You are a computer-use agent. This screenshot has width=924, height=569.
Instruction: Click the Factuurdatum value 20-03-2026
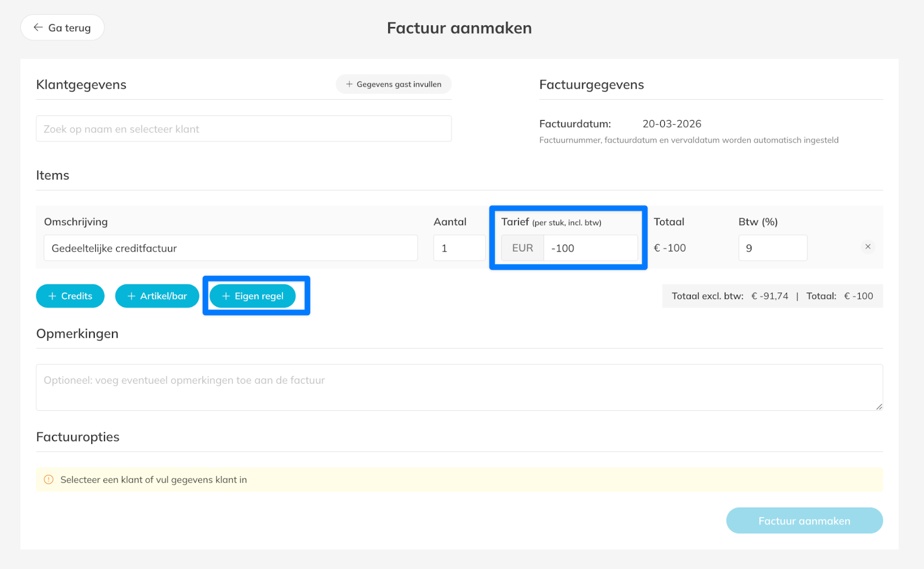pos(672,124)
